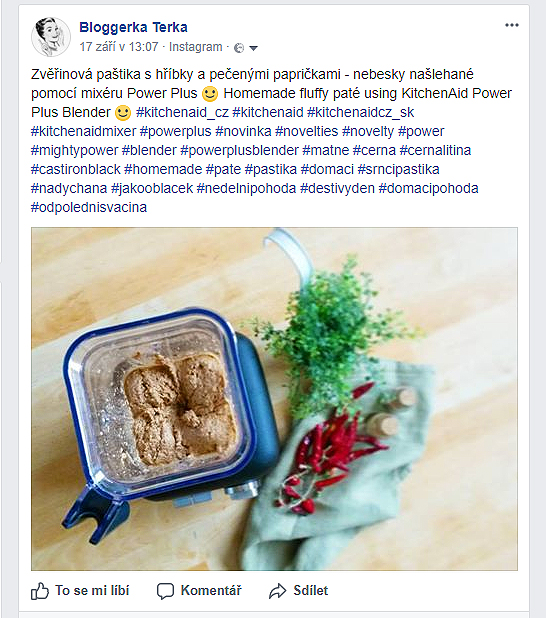Click the public globe privacy icon
The width and height of the screenshot is (546, 618).
[x=239, y=48]
